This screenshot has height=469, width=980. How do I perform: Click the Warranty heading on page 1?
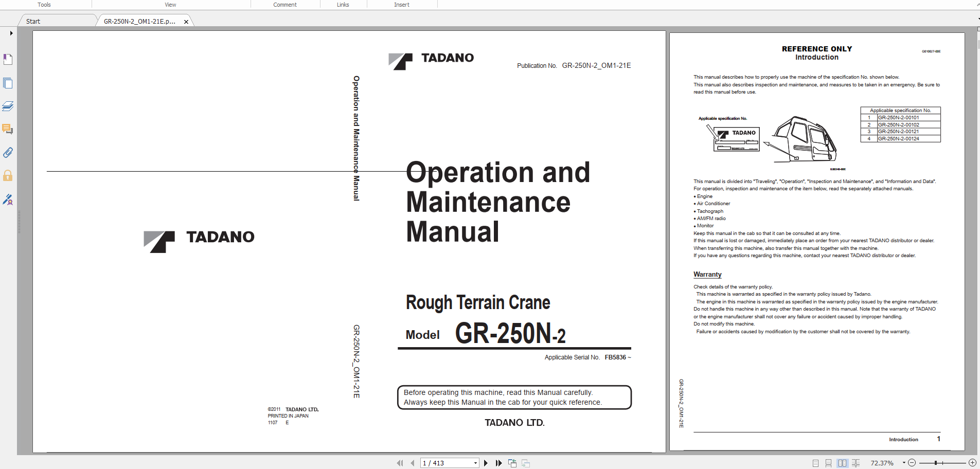click(707, 275)
